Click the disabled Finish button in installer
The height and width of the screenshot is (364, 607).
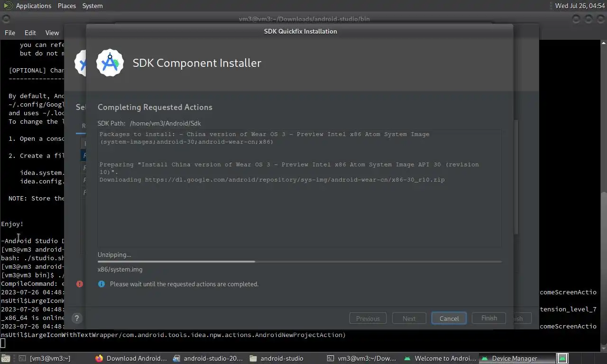tap(489, 318)
